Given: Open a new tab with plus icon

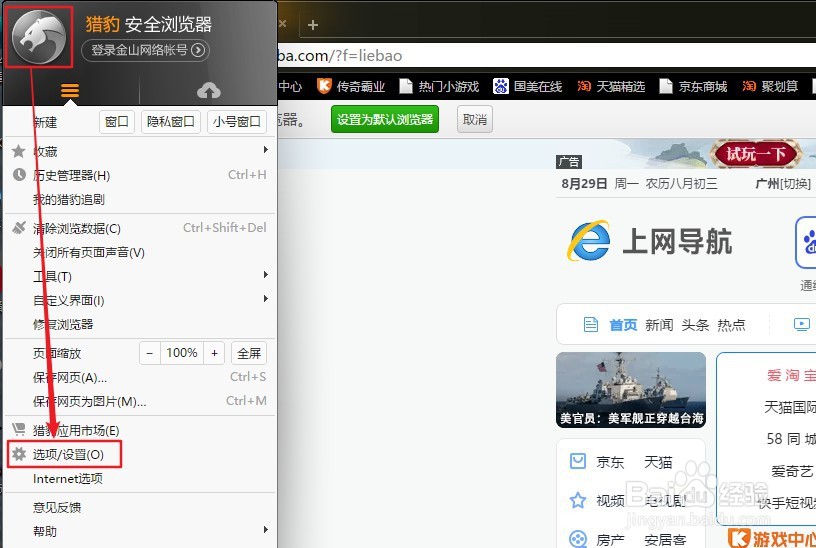Looking at the screenshot, I should [313, 24].
